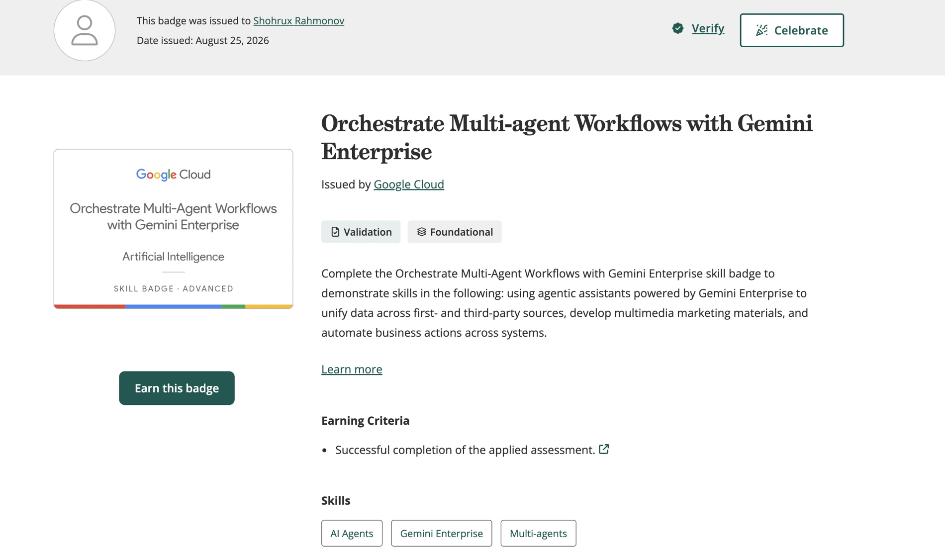
Task: Click the Verify link
Action: [708, 28]
